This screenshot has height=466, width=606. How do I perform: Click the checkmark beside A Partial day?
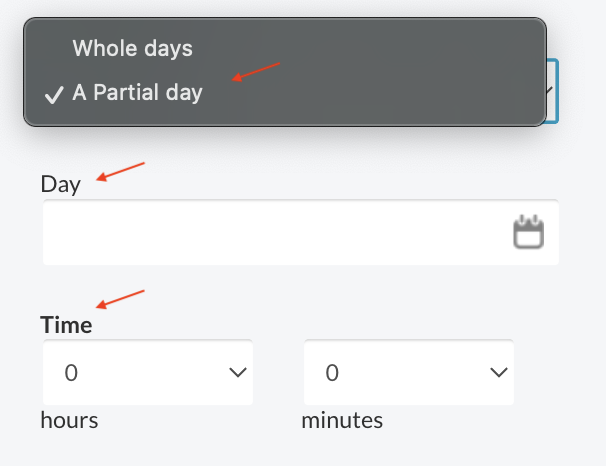click(x=54, y=95)
